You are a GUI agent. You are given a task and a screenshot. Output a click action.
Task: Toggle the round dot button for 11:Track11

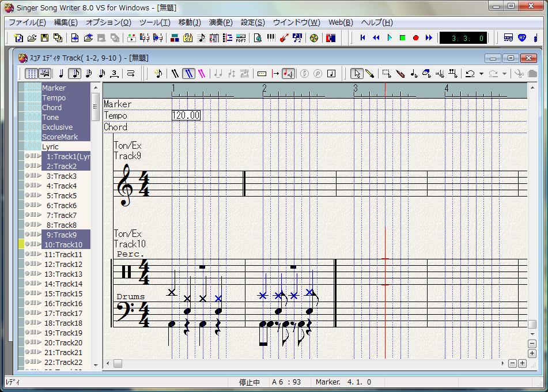tap(27, 254)
